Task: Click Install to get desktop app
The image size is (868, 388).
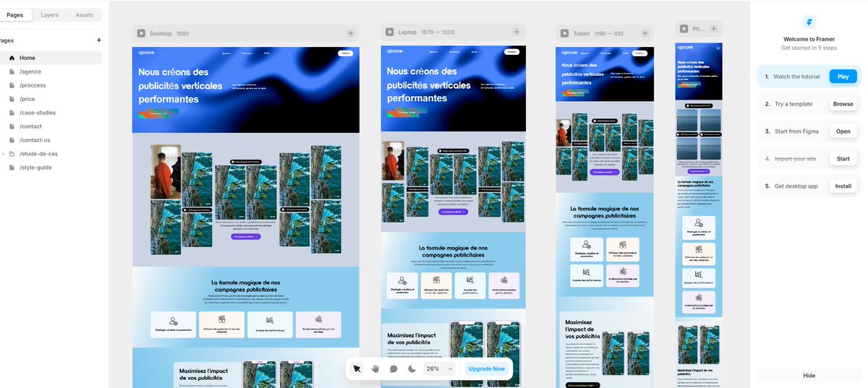Action: (x=843, y=186)
